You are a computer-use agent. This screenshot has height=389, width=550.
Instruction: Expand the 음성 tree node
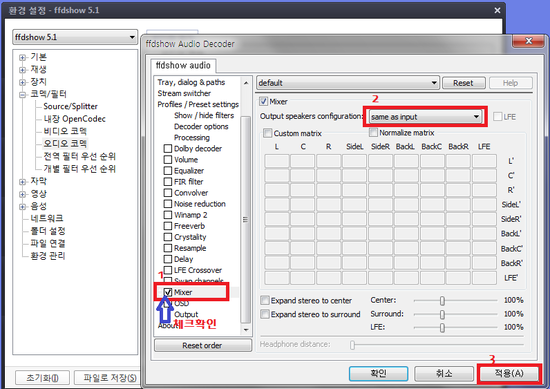[x=22, y=207]
